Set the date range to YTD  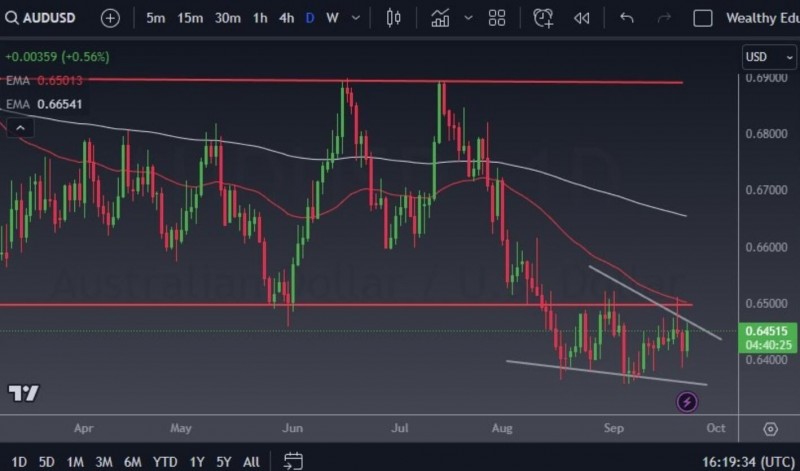[x=165, y=462]
